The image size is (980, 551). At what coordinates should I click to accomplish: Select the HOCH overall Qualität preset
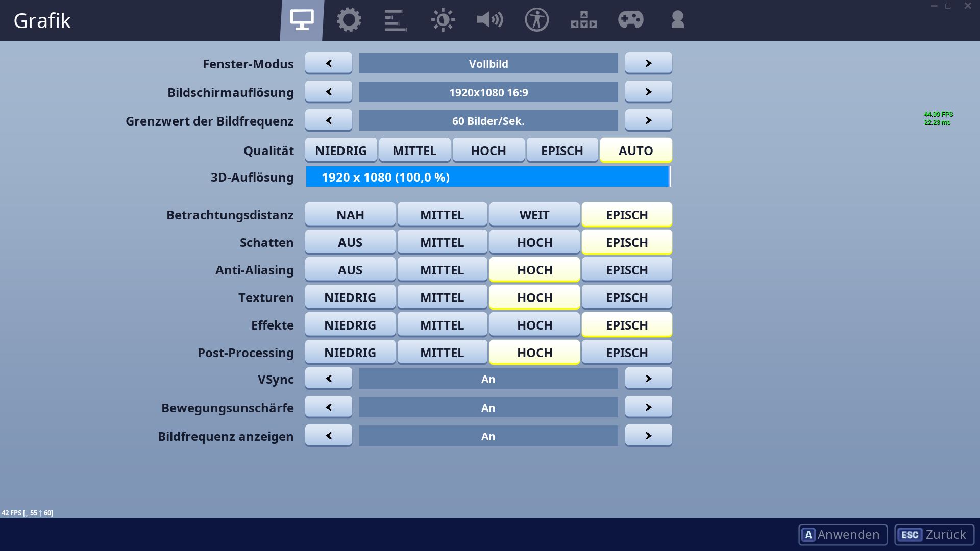tap(488, 151)
